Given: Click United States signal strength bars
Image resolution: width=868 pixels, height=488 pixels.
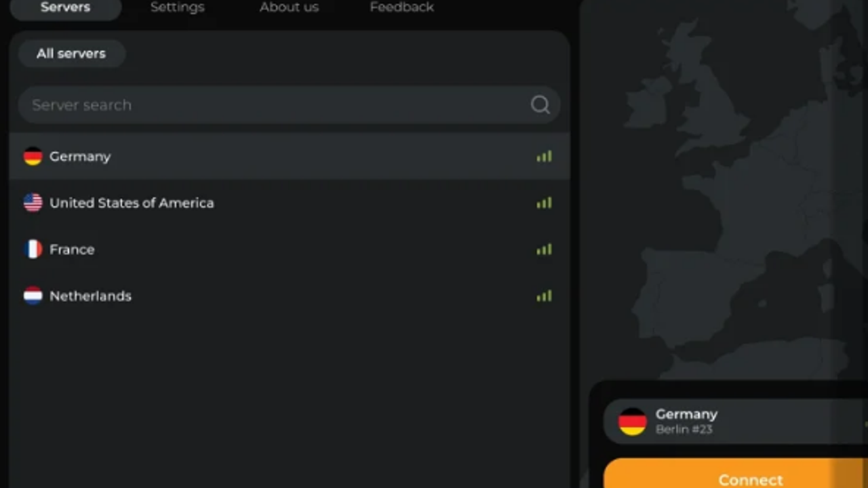Looking at the screenshot, I should tap(544, 203).
